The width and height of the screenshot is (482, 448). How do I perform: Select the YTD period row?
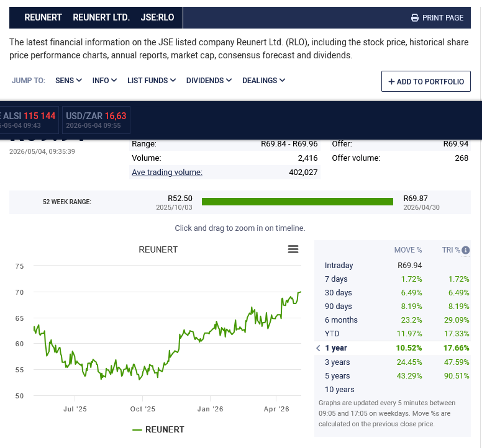(392, 333)
